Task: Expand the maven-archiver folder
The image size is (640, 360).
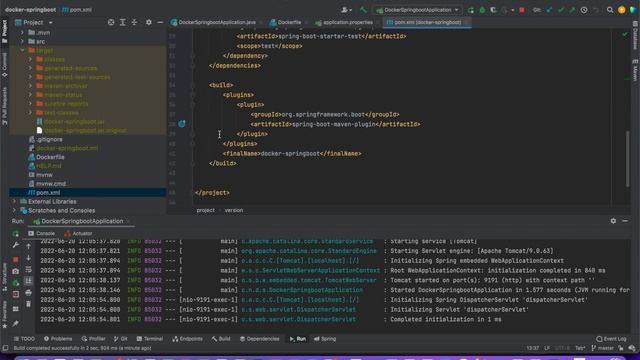Action: (x=30, y=86)
